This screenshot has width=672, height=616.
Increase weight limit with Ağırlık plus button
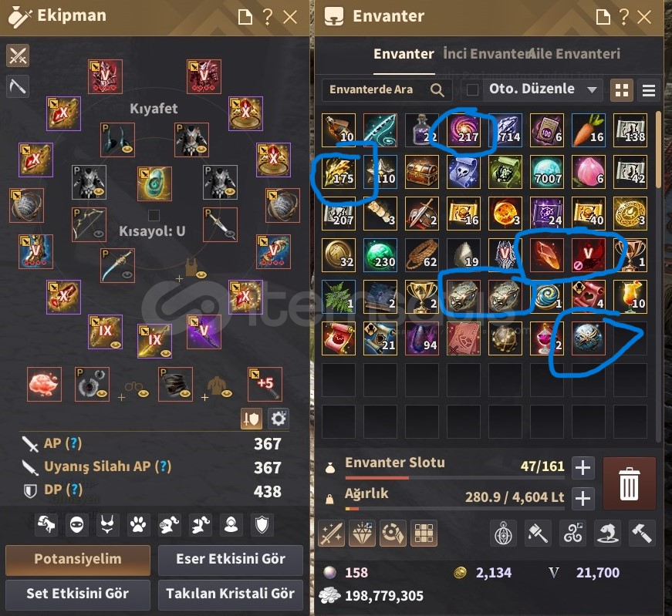click(x=583, y=498)
